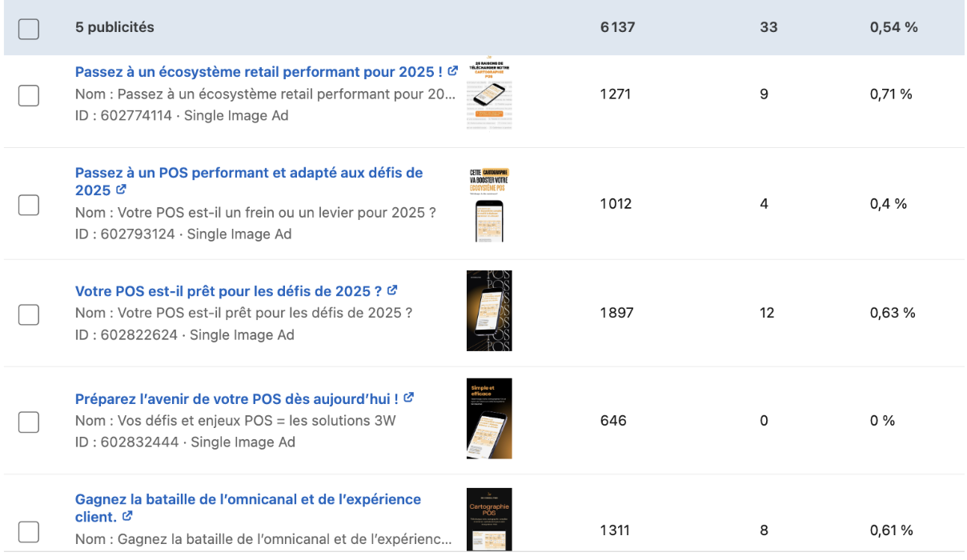
Task: Open 'Passez à un écosystème retail performant' ad link
Action: click(x=259, y=72)
